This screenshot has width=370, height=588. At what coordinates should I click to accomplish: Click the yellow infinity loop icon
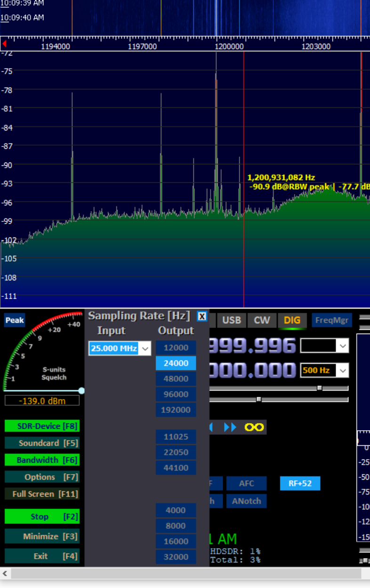[254, 427]
